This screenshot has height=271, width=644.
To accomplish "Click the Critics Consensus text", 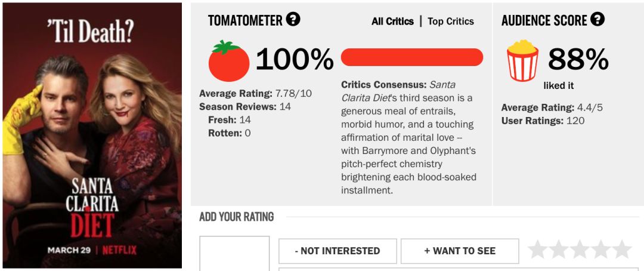I will pyautogui.click(x=408, y=137).
